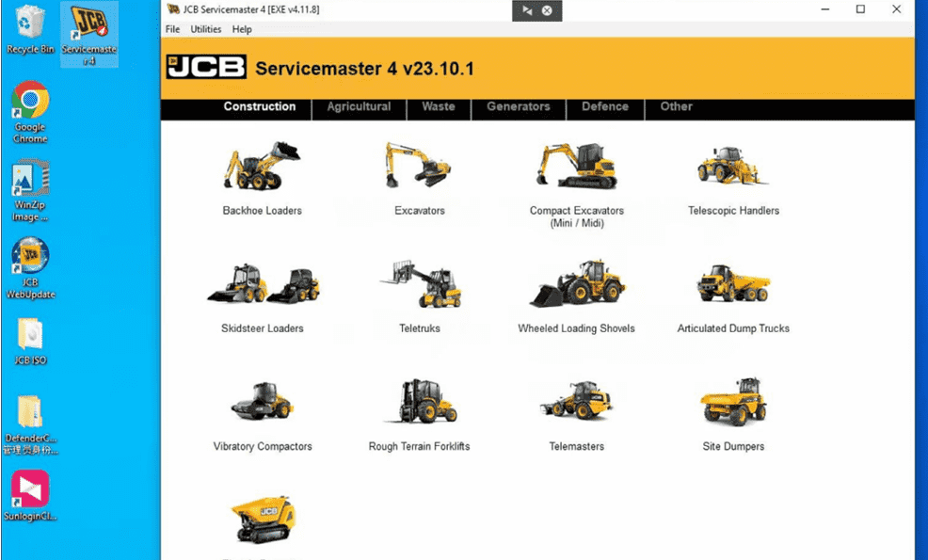Select the JCB WebUpdate desktop shortcut
The width and height of the screenshot is (928, 560).
(30, 268)
